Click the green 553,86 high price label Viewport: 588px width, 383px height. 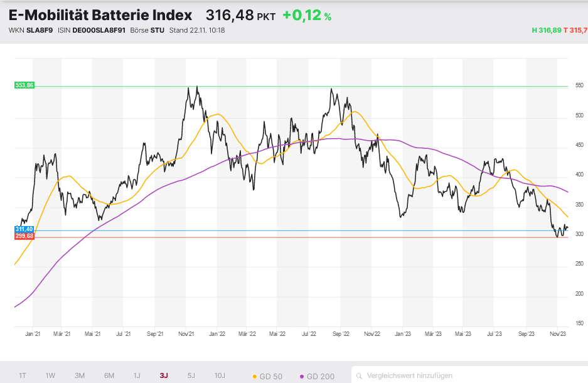[24, 85]
